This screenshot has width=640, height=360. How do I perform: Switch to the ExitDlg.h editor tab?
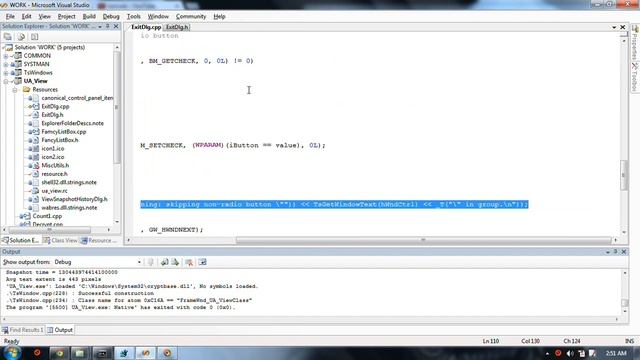177,27
